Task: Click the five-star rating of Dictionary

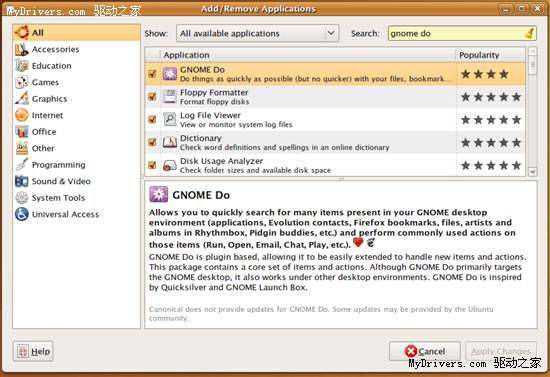Action: [x=491, y=143]
